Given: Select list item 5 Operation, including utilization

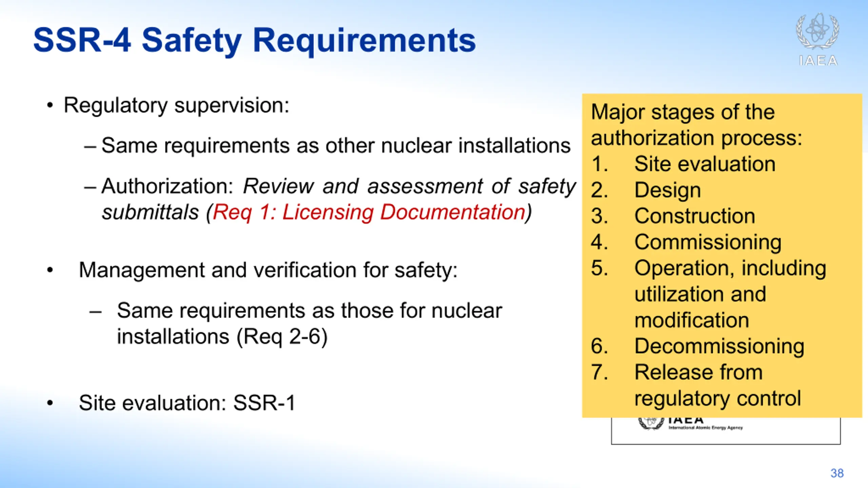Looking at the screenshot, I should [x=709, y=294].
